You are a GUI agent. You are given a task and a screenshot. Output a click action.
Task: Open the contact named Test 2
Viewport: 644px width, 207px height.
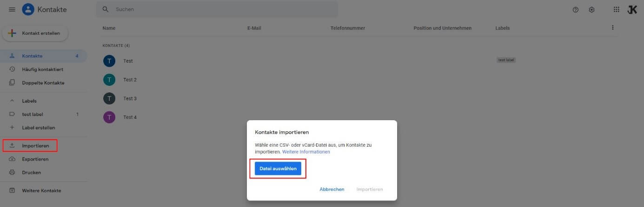coord(130,80)
